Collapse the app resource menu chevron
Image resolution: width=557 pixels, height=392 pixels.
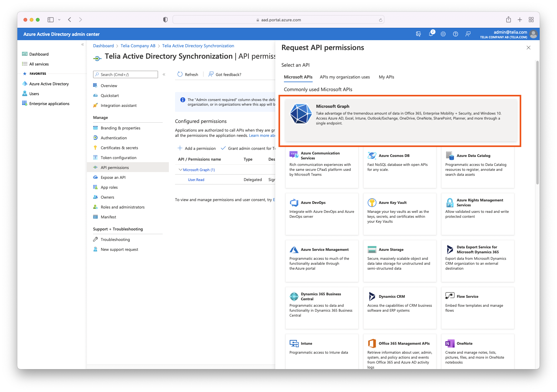(164, 74)
